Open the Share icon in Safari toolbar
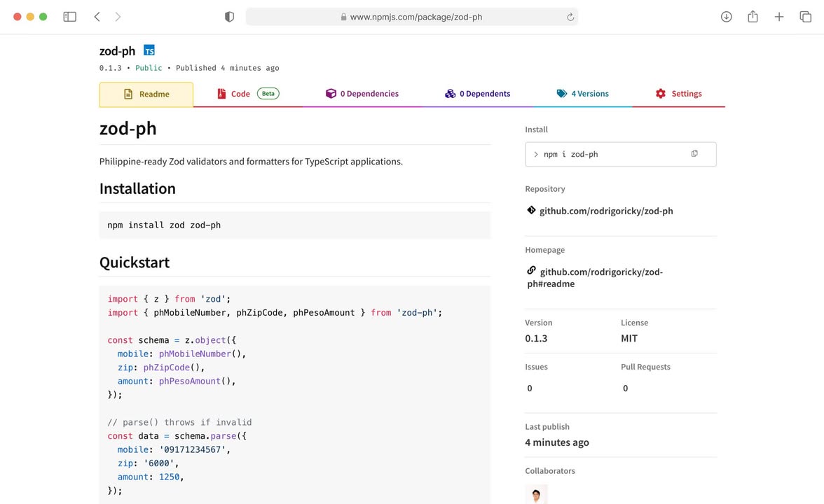This screenshot has height=504, width=824. point(753,16)
